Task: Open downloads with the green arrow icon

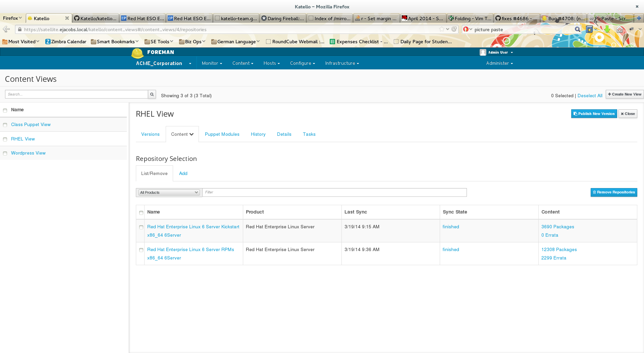Action: [607, 30]
